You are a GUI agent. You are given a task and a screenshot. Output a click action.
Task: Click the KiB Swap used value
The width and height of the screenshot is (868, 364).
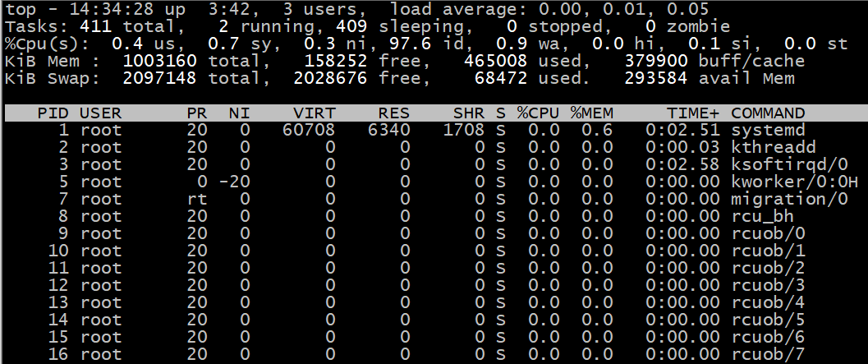500,78
